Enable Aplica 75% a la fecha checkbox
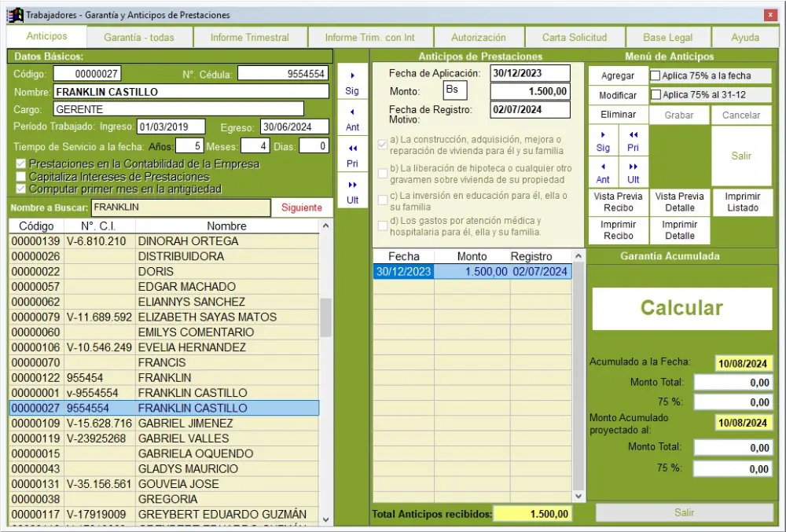 [656, 76]
